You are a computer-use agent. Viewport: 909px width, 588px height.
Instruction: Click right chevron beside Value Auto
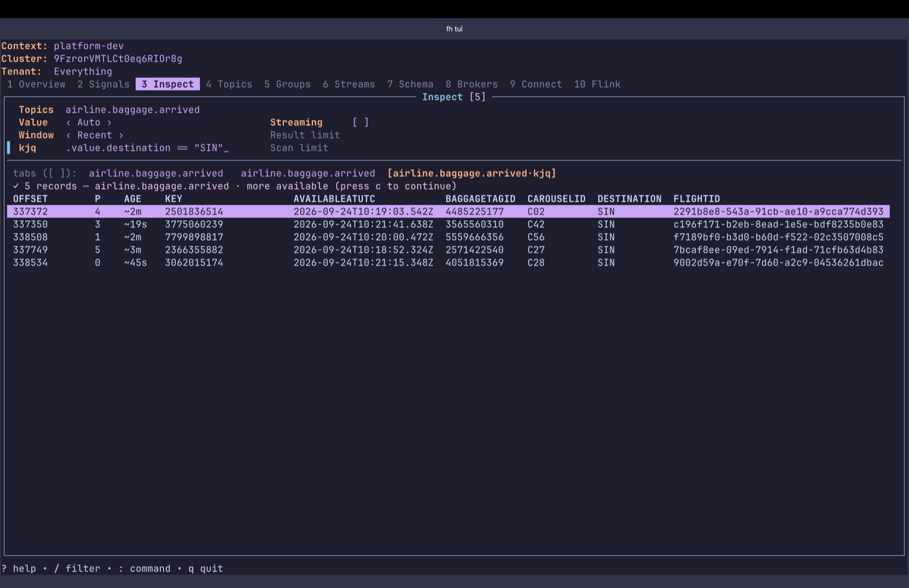coord(109,122)
